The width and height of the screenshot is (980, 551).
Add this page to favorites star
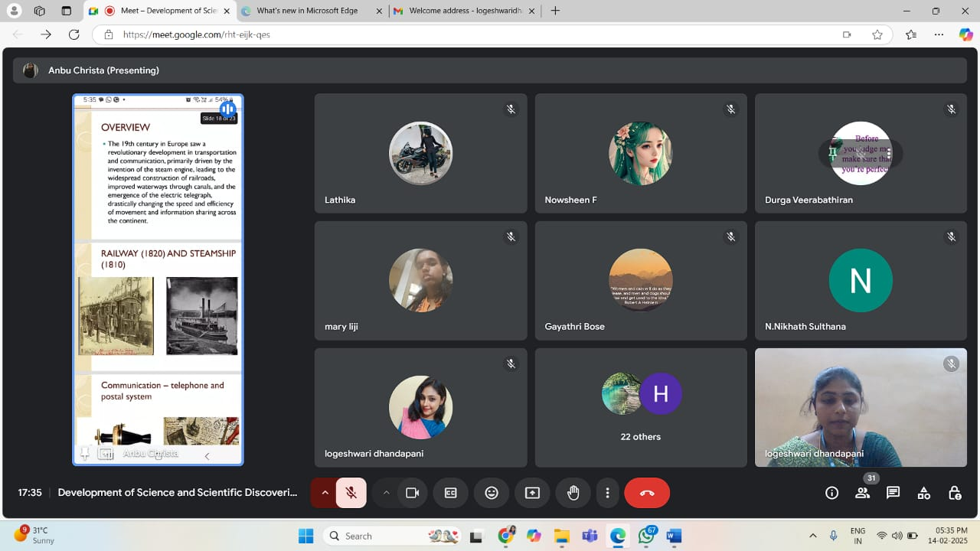click(877, 34)
